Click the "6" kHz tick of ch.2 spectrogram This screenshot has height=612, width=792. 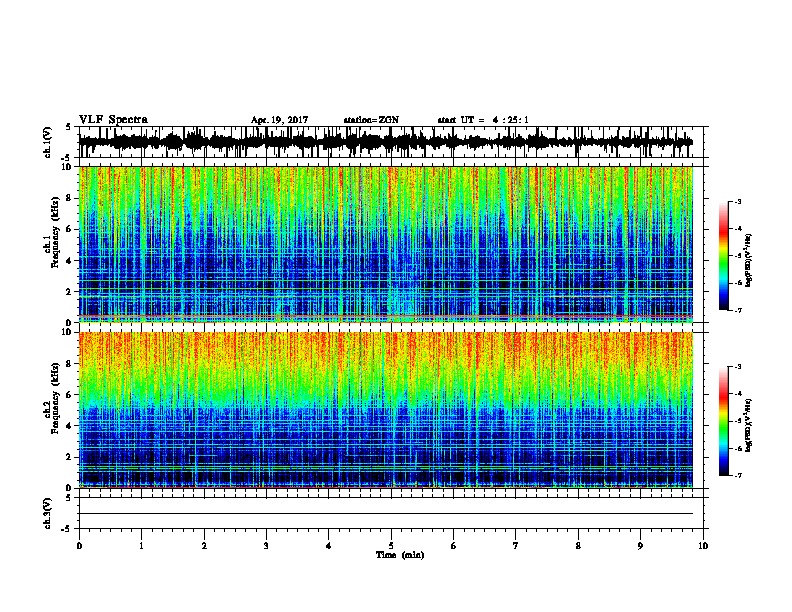coord(69,395)
